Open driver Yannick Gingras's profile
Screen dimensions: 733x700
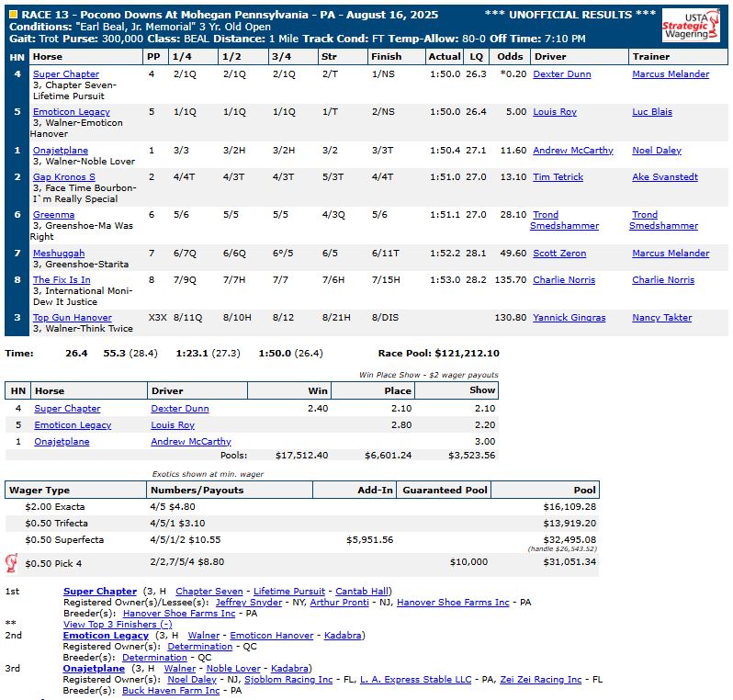pyautogui.click(x=569, y=318)
